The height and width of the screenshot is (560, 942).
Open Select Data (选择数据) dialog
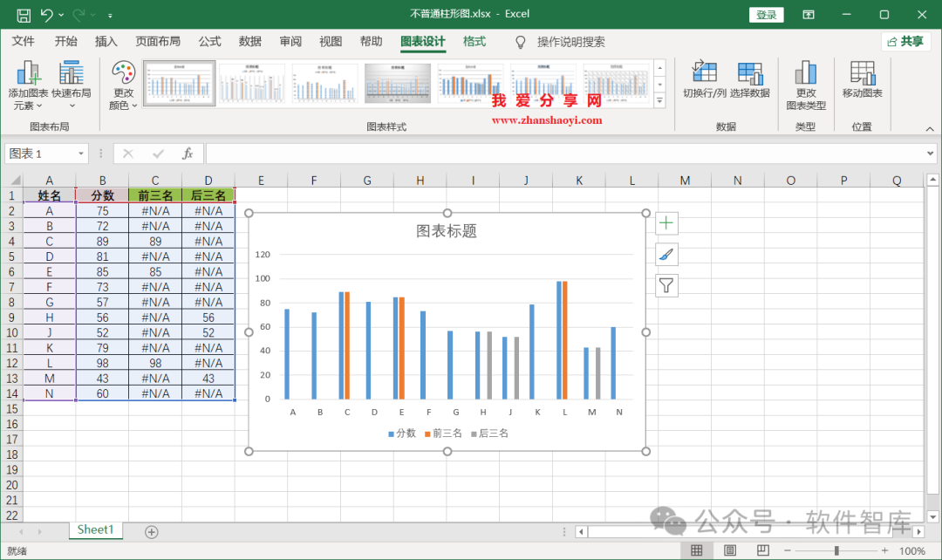click(x=750, y=80)
